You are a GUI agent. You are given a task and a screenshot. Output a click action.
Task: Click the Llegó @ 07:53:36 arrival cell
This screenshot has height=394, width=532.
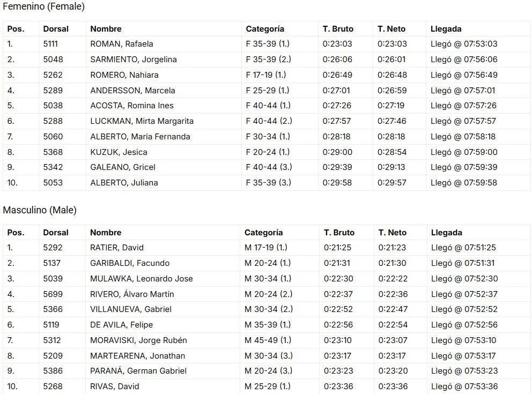tap(464, 386)
